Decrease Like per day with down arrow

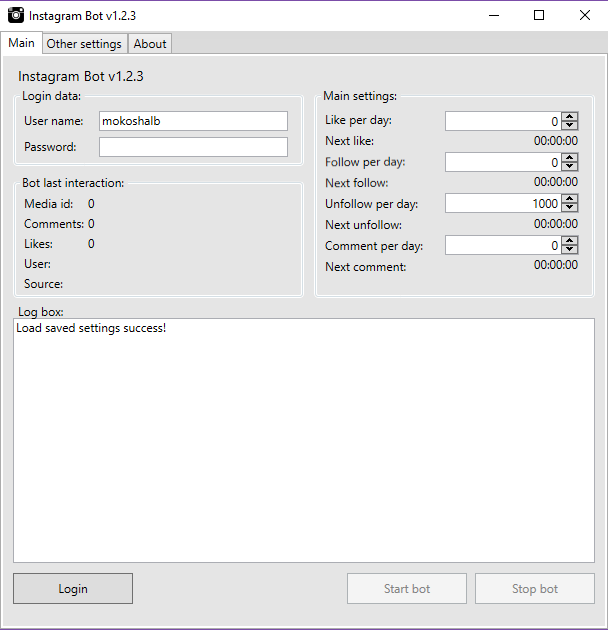tap(570, 125)
